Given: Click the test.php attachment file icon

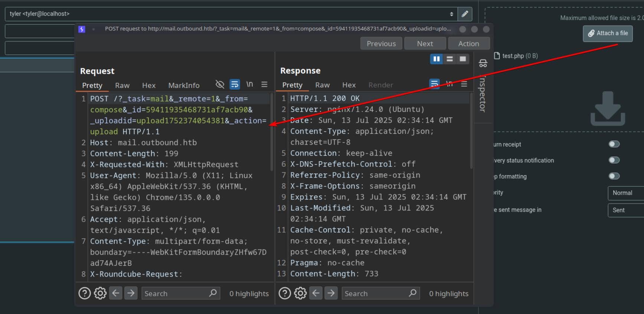Looking at the screenshot, I should click(x=497, y=56).
